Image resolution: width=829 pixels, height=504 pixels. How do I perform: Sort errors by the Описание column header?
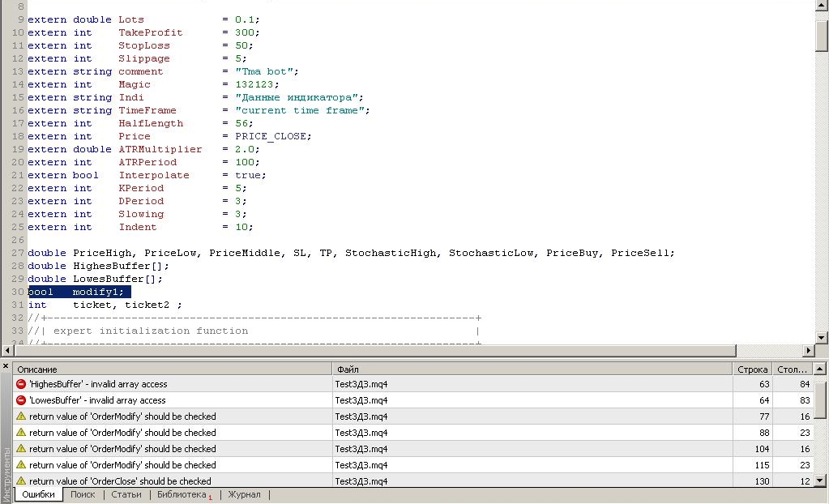point(173,369)
